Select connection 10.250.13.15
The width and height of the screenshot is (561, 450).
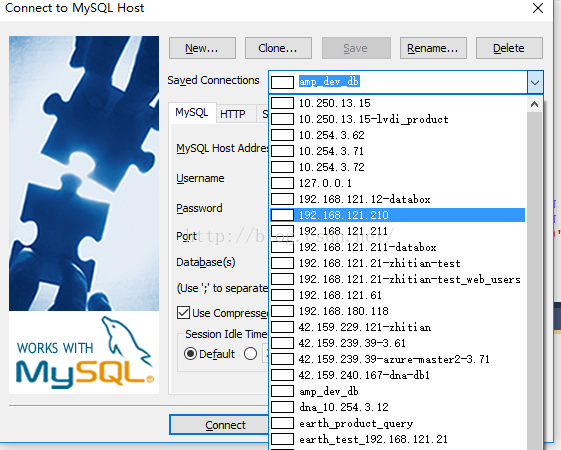coord(397,103)
